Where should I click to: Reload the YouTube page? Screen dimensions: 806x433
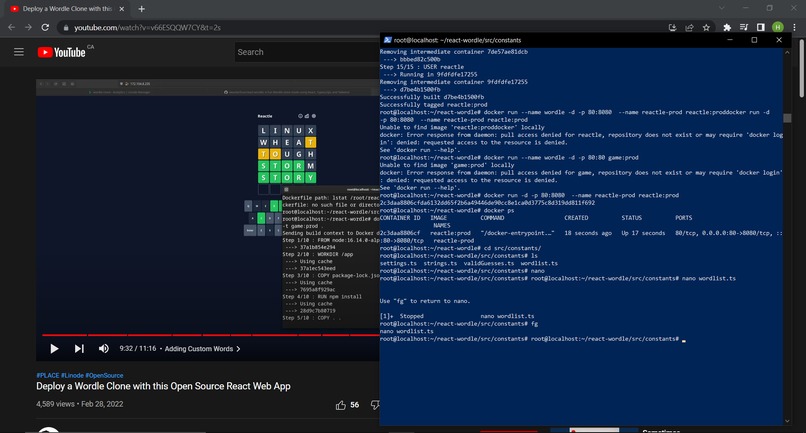point(45,27)
